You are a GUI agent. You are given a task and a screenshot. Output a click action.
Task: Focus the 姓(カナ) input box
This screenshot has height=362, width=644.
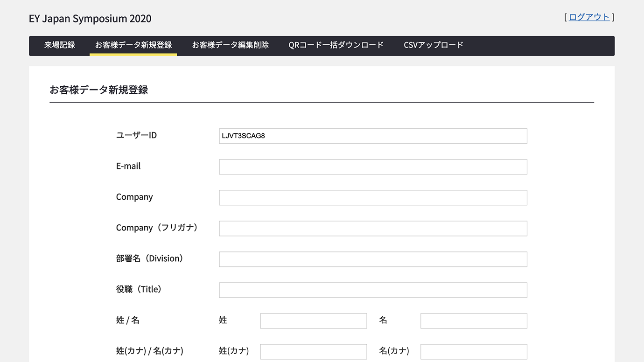click(314, 352)
